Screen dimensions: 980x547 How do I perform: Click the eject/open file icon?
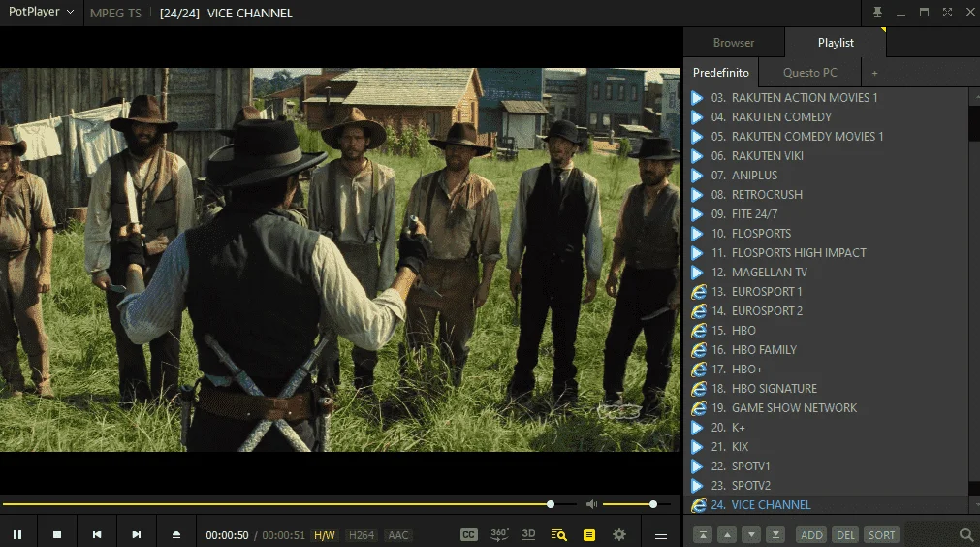[176, 534]
